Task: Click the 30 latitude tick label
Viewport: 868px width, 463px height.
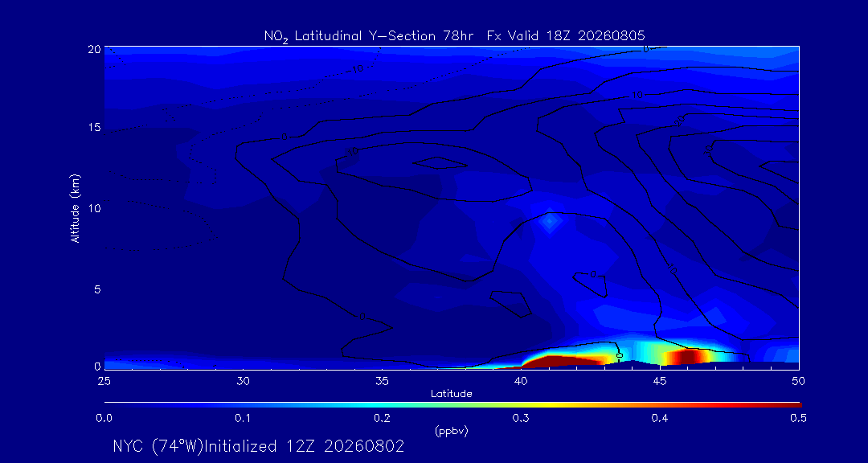Action: pyautogui.click(x=243, y=381)
